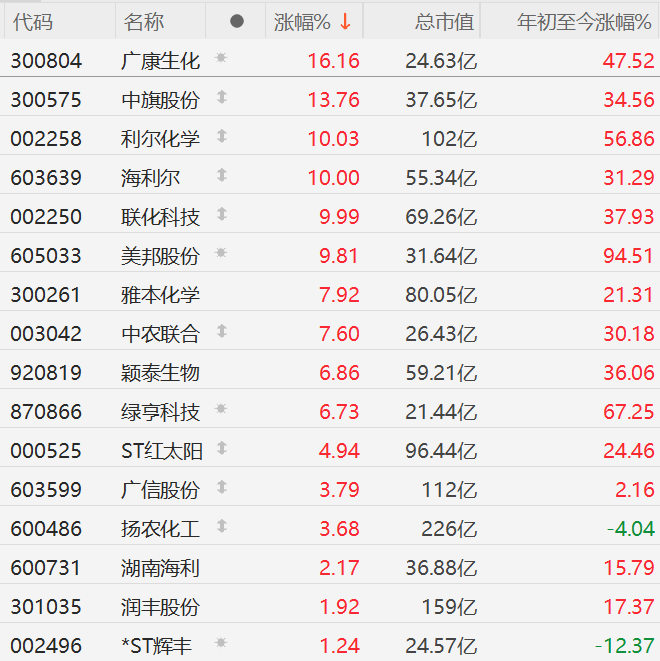The width and height of the screenshot is (660, 661).
Task: Click the marker icon next to 中旗股份
Action: 222,97
